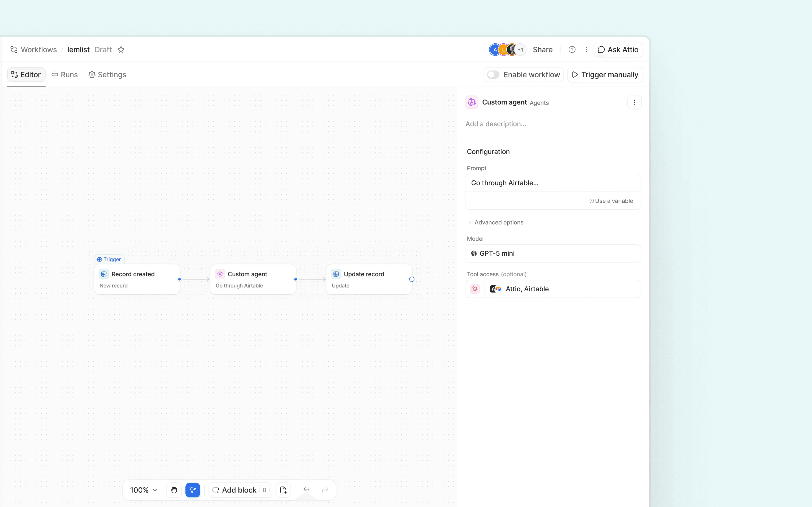
Task: Click the 'Add a description...' field
Action: (495, 124)
